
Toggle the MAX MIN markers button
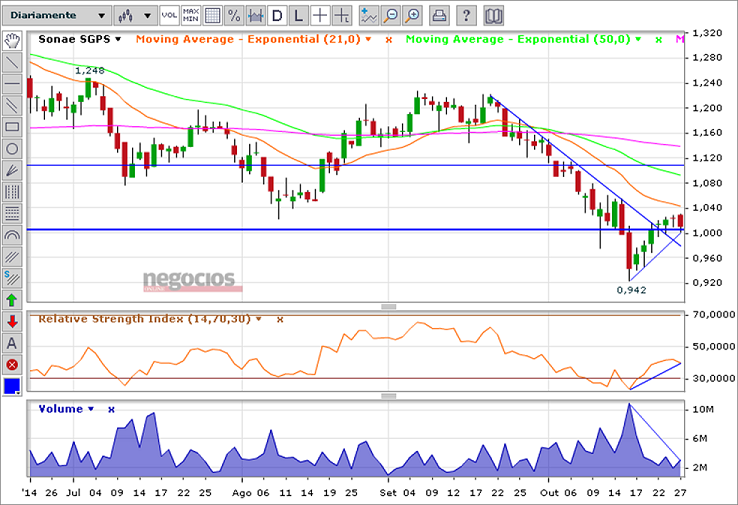tap(191, 16)
